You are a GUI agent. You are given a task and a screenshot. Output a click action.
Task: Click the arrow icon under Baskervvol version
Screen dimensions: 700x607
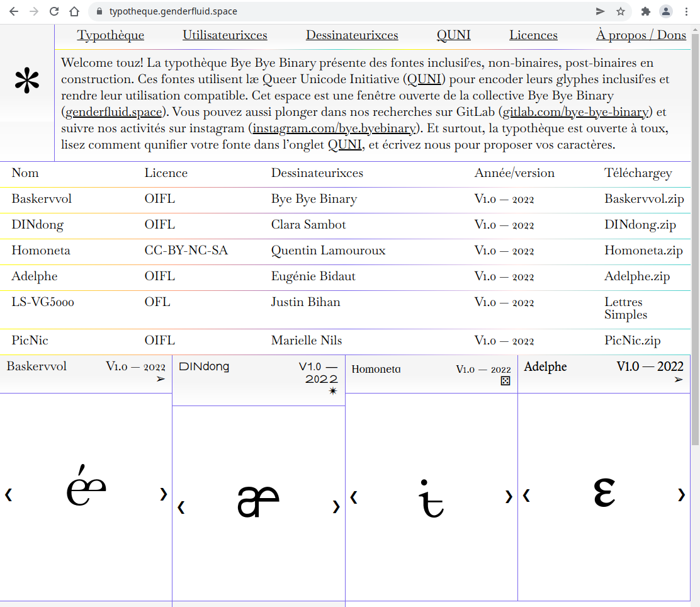[x=161, y=379]
